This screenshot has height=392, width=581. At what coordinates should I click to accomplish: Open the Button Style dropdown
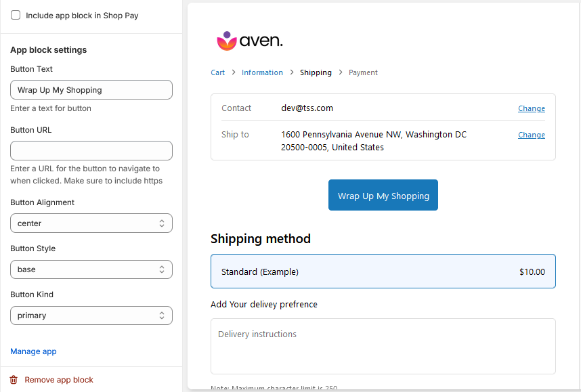pyautogui.click(x=91, y=269)
